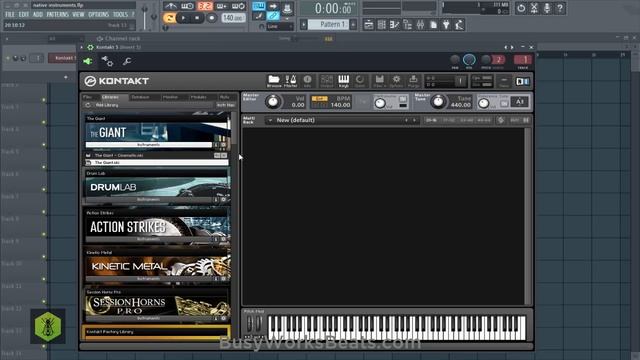Click the Kontakt Quick-load icon
Screen dimensions: 640x360
pyautogui.click(x=360, y=81)
